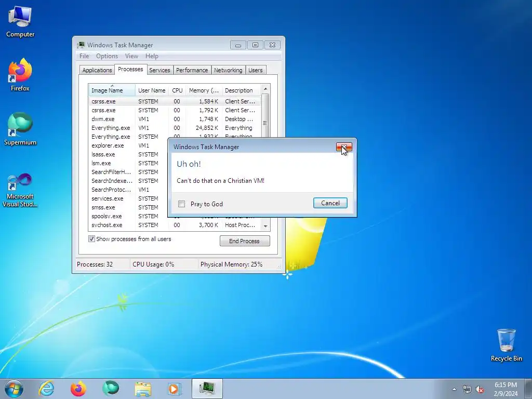The width and height of the screenshot is (532, 399).
Task: Select the explorer.exe process row
Action: (128, 145)
